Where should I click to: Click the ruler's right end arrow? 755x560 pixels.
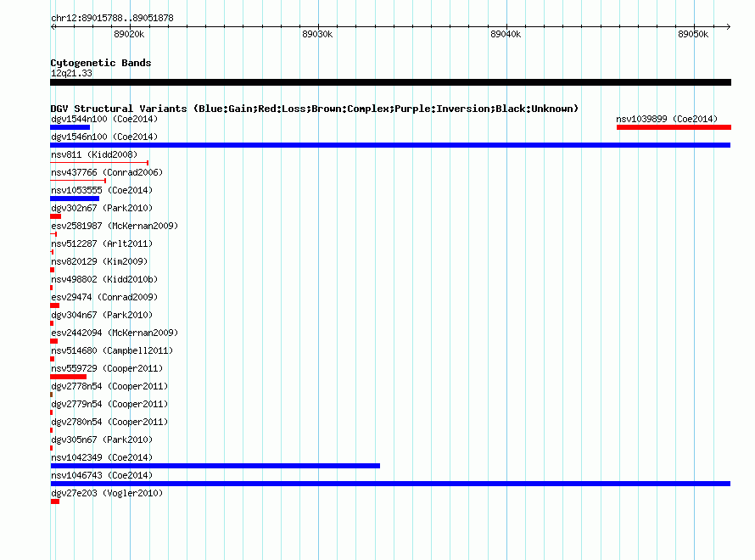click(x=729, y=26)
